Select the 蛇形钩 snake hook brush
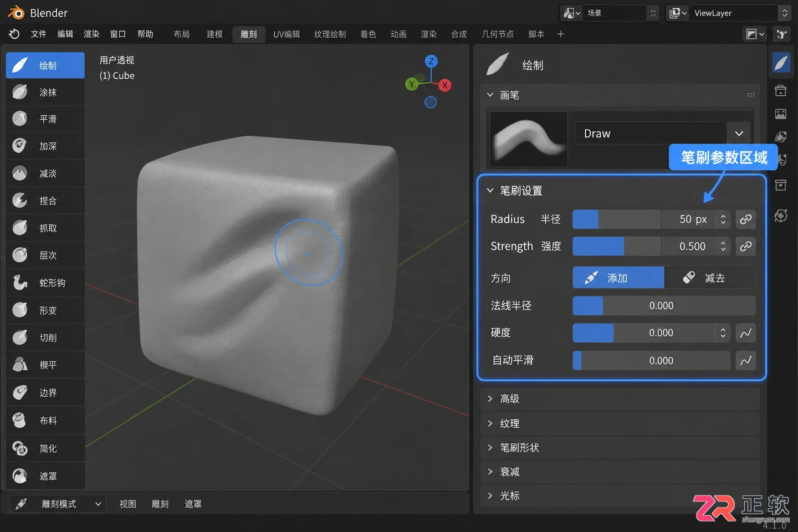This screenshot has width=798, height=532. [x=45, y=283]
